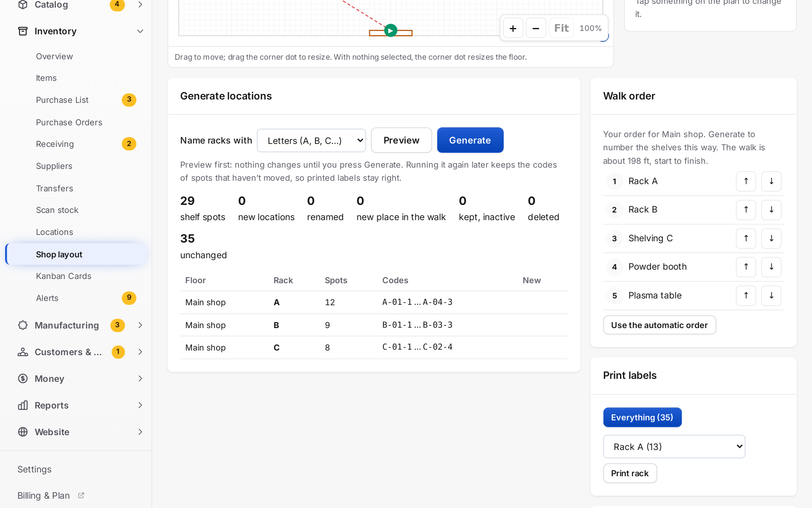This screenshot has height=508, width=812.
Task: Zoom out with the minus button
Action: (536, 28)
